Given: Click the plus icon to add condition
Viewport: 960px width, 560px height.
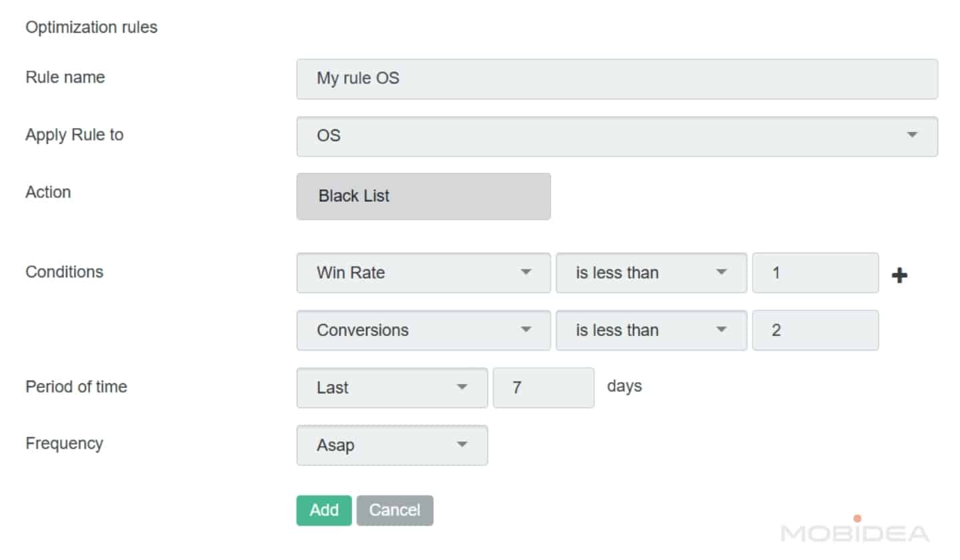Looking at the screenshot, I should pyautogui.click(x=899, y=275).
